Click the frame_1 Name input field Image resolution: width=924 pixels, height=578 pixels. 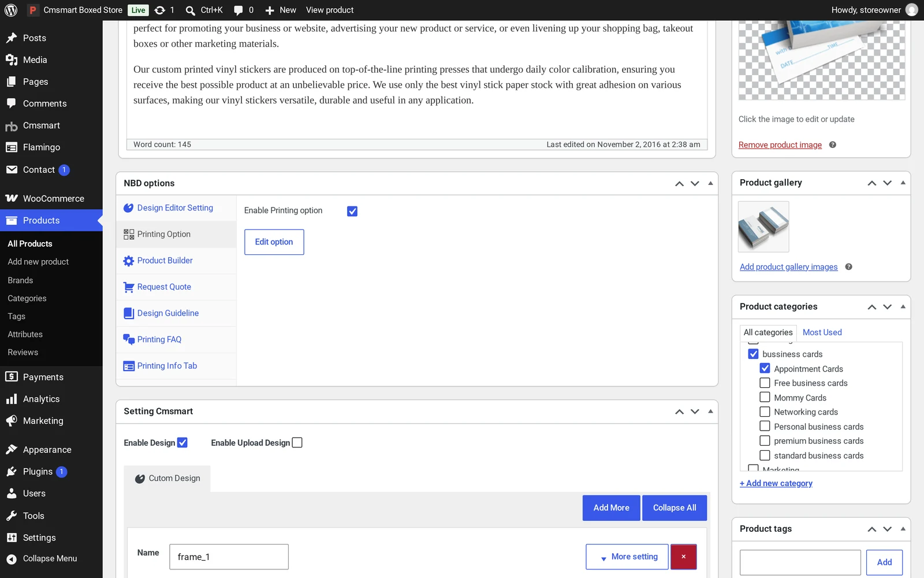pos(229,557)
